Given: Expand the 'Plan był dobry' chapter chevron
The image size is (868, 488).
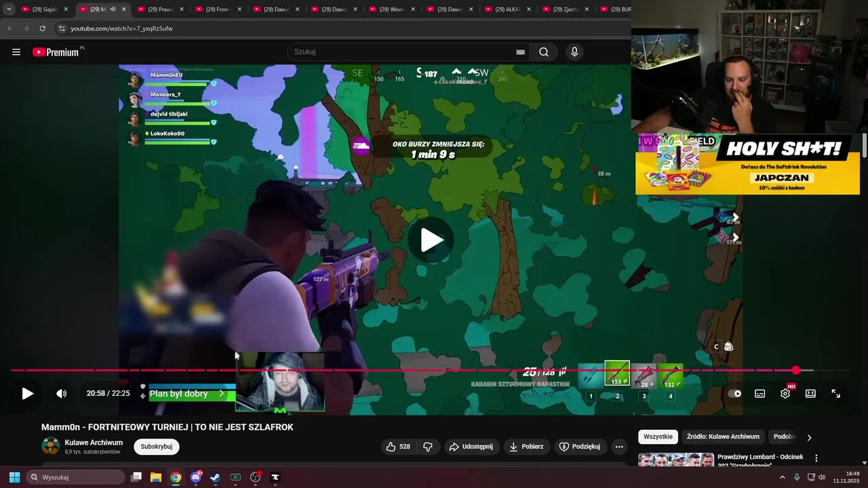Looking at the screenshot, I should click(221, 394).
